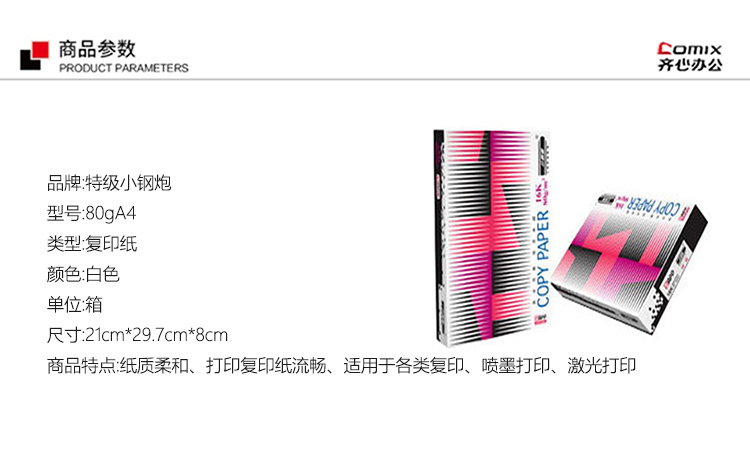
Task: Select the 单位:箱 line
Action: (x=74, y=305)
